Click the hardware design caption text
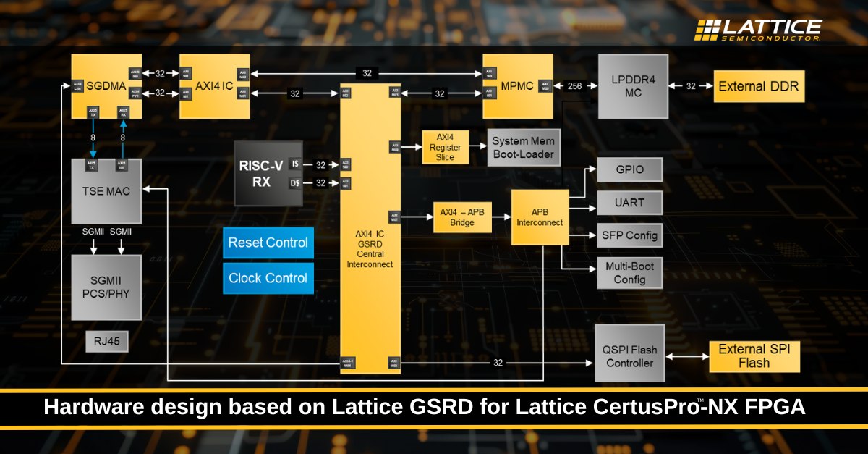 coord(425,408)
